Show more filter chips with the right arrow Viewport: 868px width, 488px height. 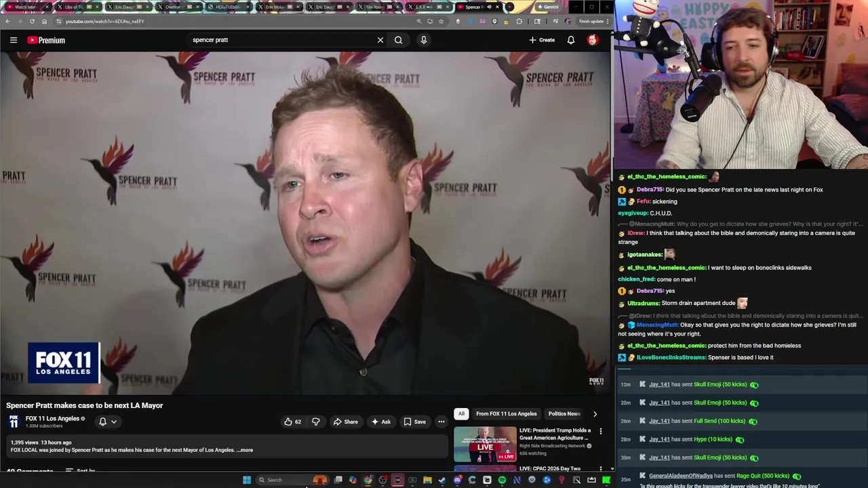pos(595,413)
